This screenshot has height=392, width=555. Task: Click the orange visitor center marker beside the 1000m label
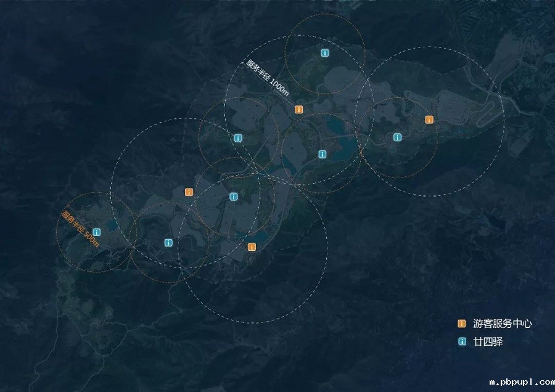pyautogui.click(x=298, y=110)
